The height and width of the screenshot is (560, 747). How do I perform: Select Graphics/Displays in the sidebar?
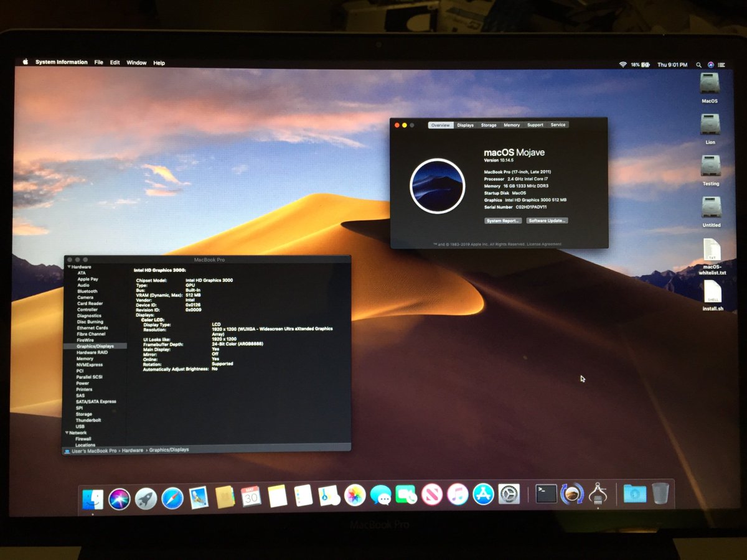(x=95, y=346)
